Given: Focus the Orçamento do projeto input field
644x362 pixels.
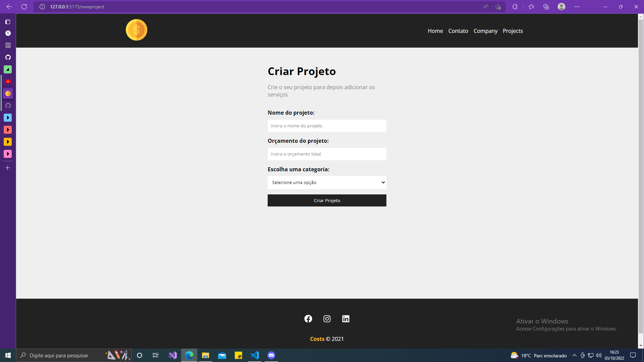Looking at the screenshot, I should click(327, 154).
